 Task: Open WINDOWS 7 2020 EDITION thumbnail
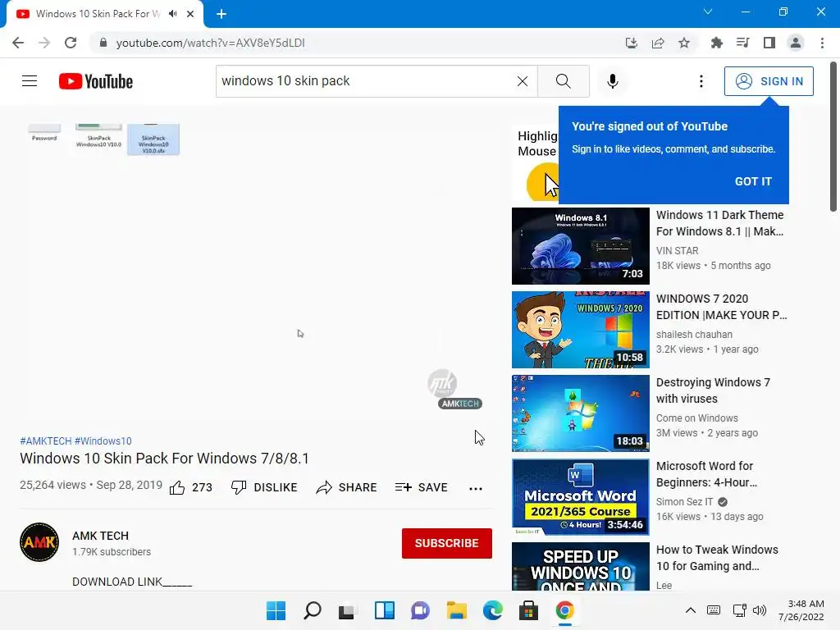click(x=580, y=330)
